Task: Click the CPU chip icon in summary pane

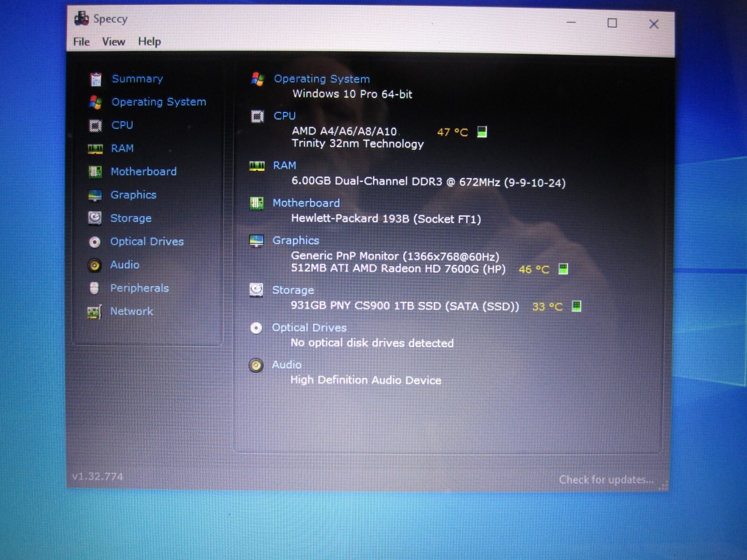Action: pos(257,116)
